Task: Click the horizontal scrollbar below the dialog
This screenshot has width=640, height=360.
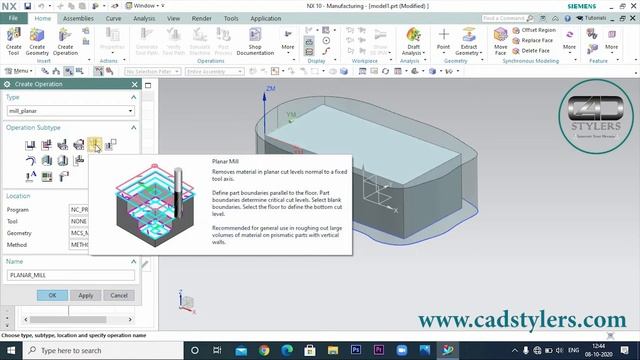Action: (x=78, y=320)
